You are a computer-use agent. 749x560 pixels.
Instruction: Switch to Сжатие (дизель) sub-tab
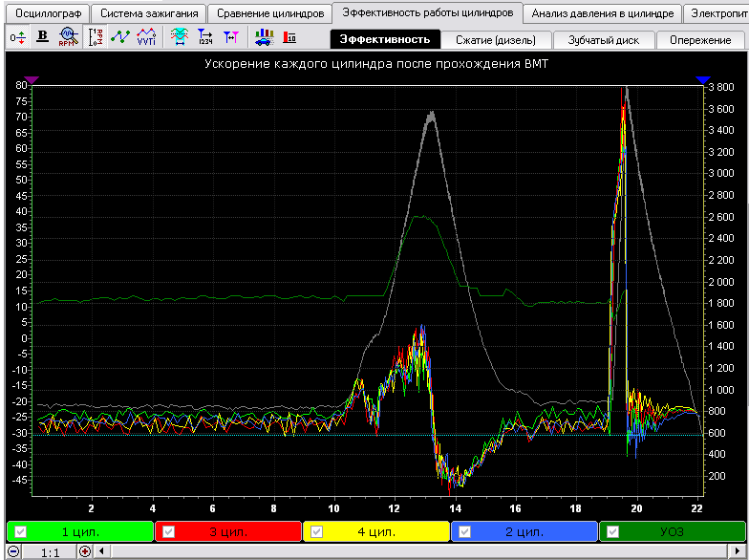click(x=495, y=40)
